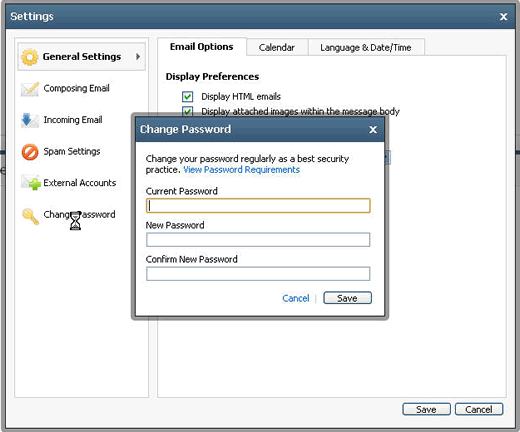
Task: Click Cancel in Change Password dialog
Action: [296, 298]
